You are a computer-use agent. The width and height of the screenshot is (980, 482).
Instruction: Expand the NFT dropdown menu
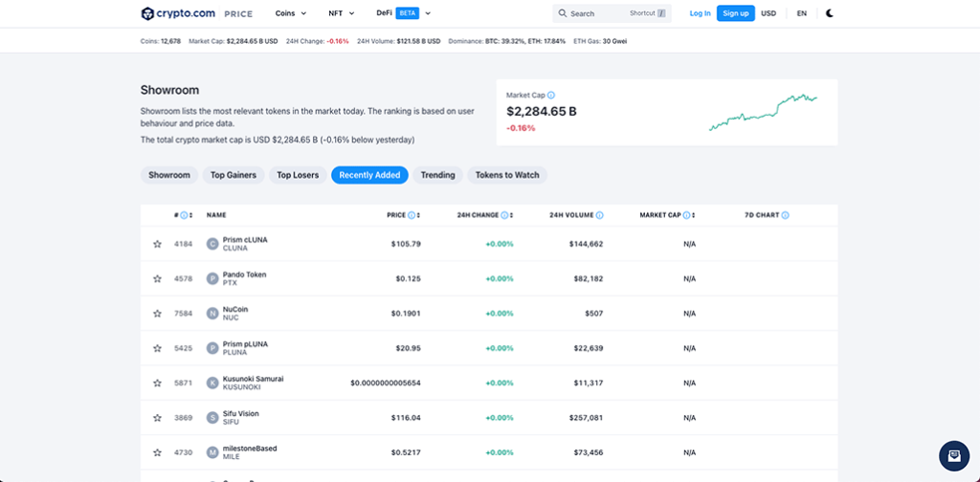(x=342, y=13)
